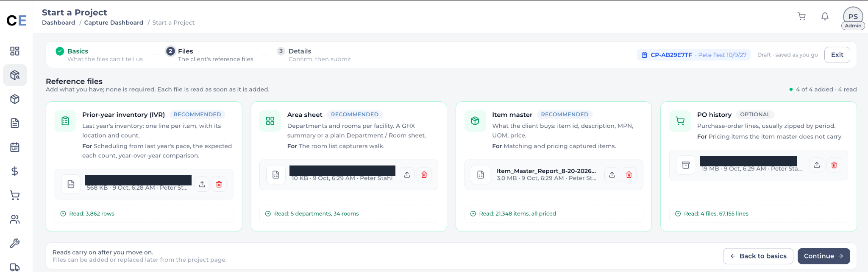Delete the Item master report file
The width and height of the screenshot is (868, 272).
click(x=629, y=175)
